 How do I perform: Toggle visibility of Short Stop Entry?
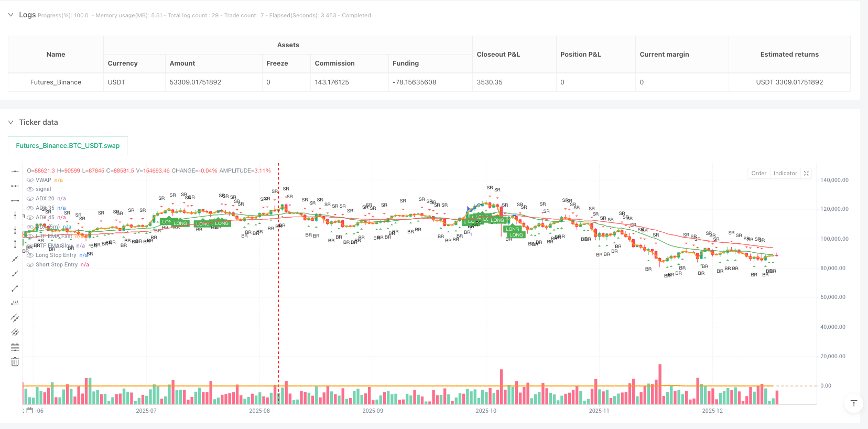pos(30,265)
